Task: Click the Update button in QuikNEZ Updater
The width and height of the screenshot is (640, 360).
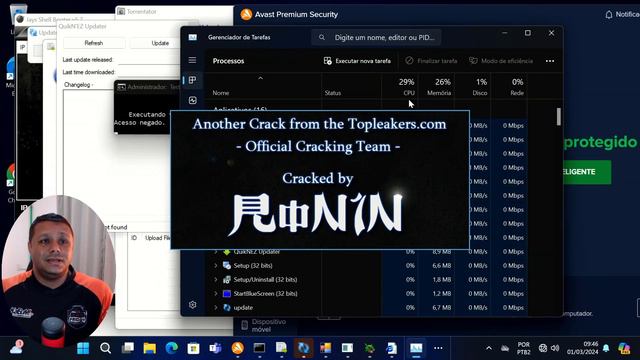Action: [x=160, y=43]
